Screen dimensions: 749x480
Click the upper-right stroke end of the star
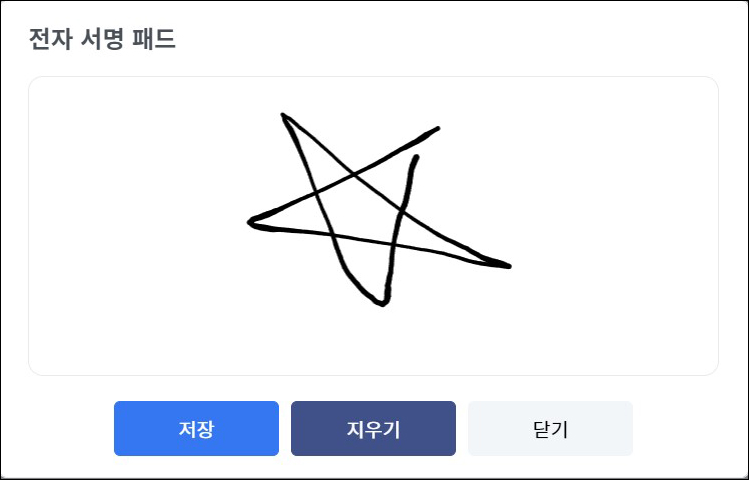pyautogui.click(x=438, y=128)
